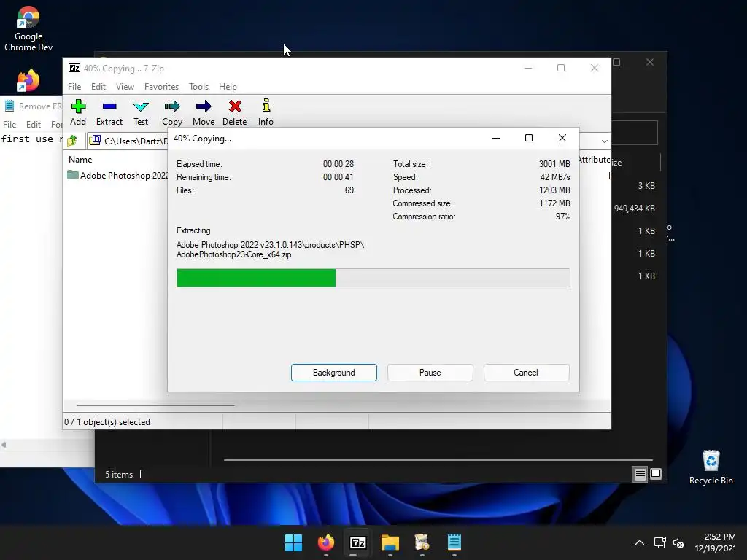Click the Firefox taskbar icon
747x560 pixels.
326,542
